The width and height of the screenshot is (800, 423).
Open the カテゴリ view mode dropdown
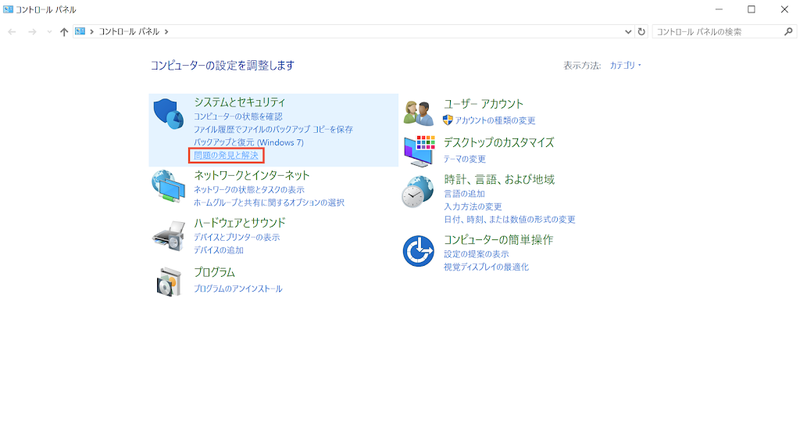coord(625,65)
